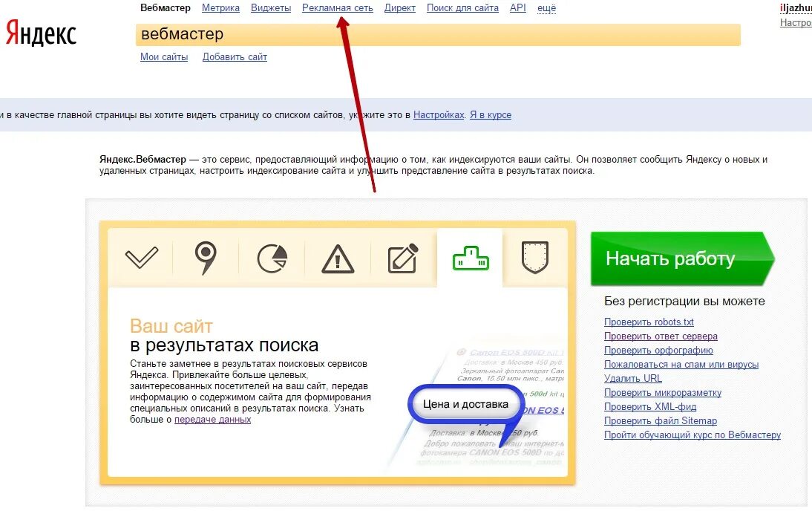The height and width of the screenshot is (511, 812).
Task: Follow the передаче данных link
Action: [x=212, y=419]
